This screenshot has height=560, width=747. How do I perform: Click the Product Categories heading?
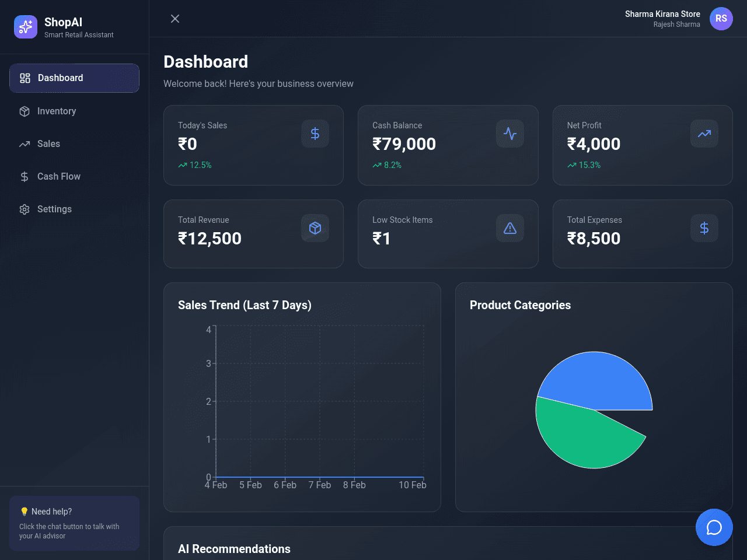[x=520, y=305]
